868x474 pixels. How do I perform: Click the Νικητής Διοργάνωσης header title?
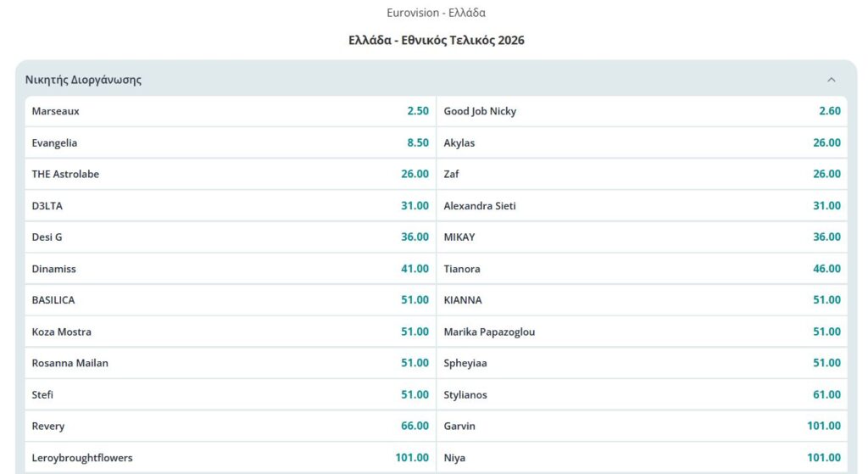click(x=83, y=80)
